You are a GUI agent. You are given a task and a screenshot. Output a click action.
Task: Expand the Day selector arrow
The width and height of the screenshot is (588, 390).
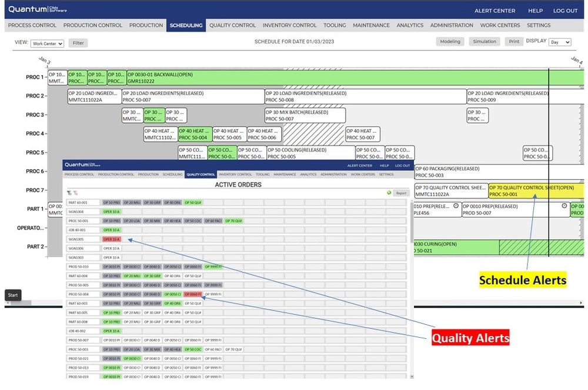pyautogui.click(x=566, y=42)
